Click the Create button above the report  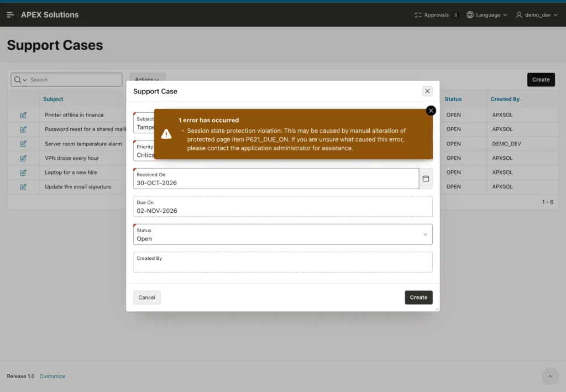(x=541, y=80)
